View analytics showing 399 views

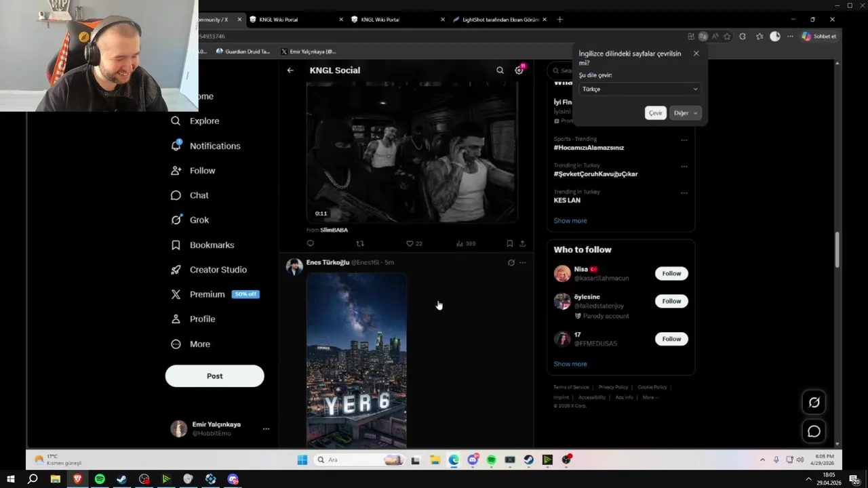466,243
